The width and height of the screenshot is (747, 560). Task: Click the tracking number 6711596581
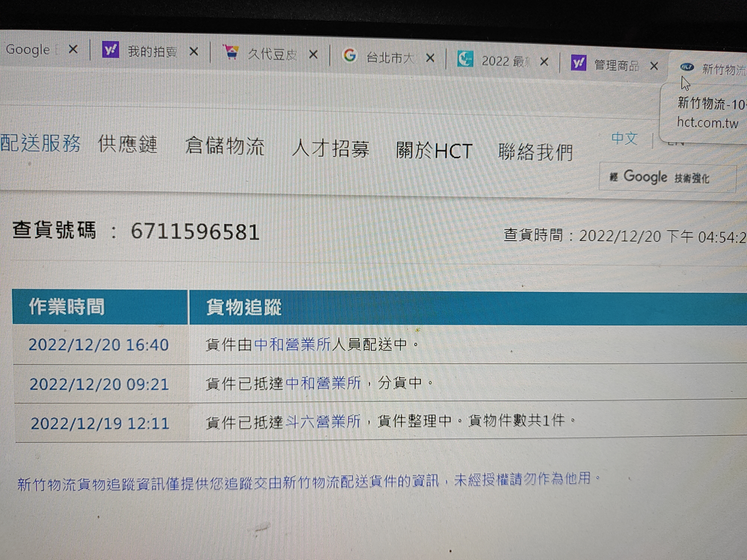(x=195, y=232)
